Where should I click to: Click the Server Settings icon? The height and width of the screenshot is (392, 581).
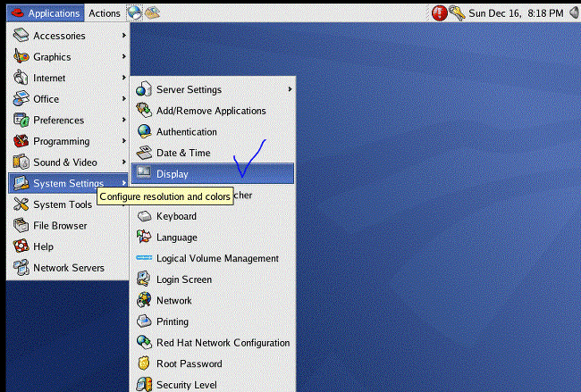(144, 89)
